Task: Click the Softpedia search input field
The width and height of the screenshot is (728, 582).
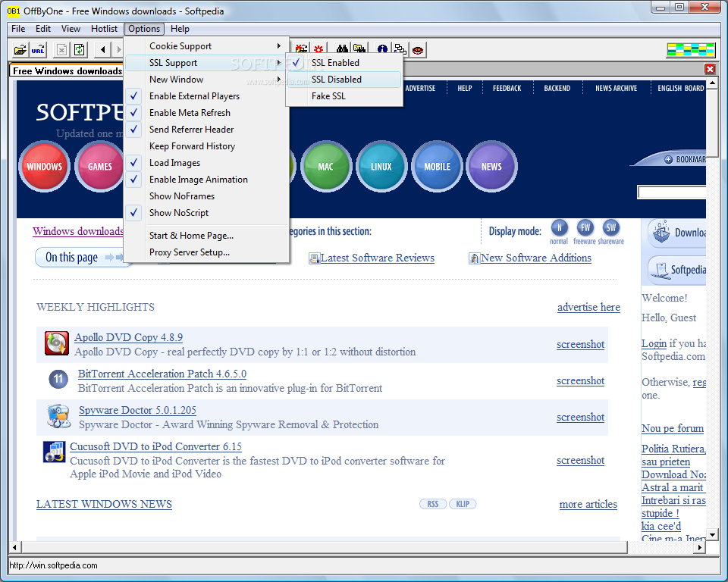Action: 672,192
